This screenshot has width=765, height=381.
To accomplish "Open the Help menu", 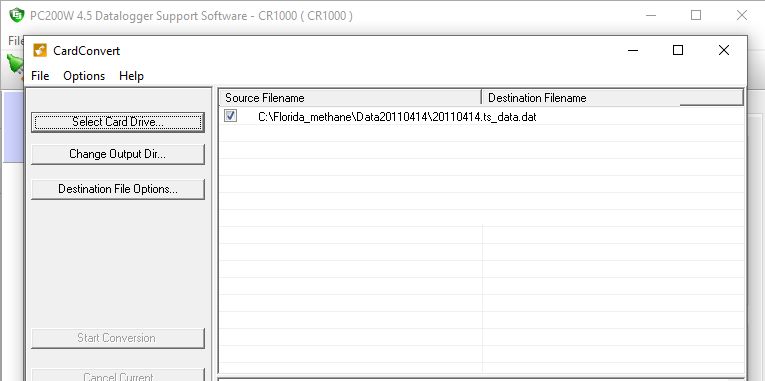I will pos(131,76).
